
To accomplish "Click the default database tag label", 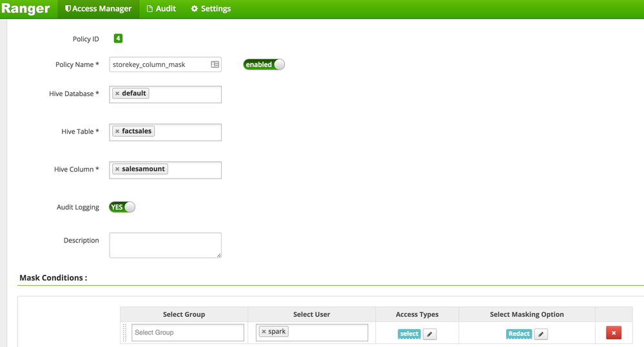I will pos(134,94).
